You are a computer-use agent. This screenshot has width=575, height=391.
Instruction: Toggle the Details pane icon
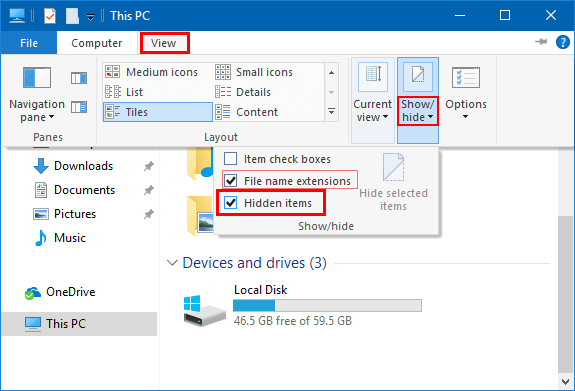coord(79,107)
